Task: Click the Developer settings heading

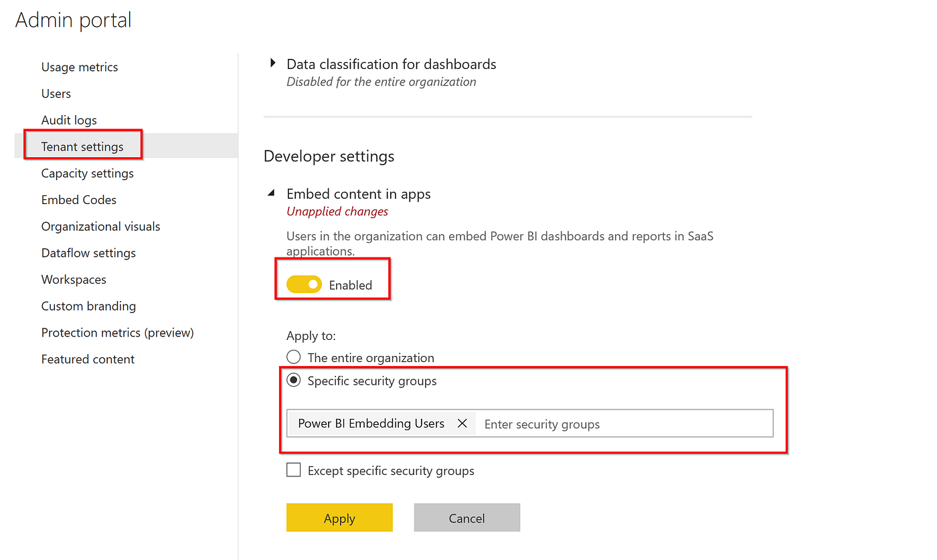Action: [x=329, y=156]
